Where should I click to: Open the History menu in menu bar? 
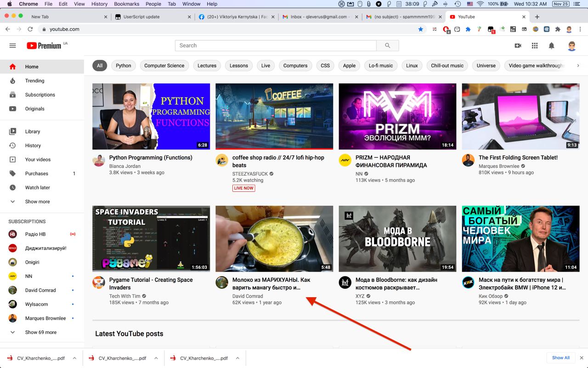pyautogui.click(x=99, y=4)
